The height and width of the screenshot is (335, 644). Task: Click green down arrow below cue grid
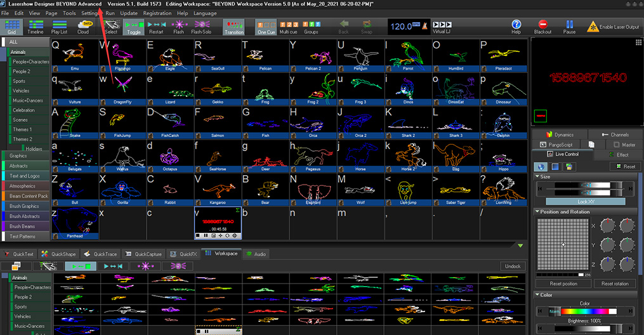tap(520, 246)
